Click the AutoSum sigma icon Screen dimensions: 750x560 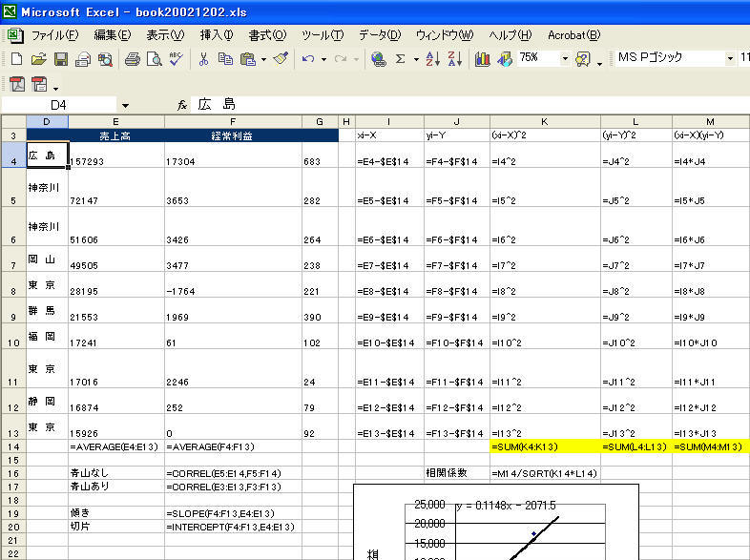click(x=401, y=59)
